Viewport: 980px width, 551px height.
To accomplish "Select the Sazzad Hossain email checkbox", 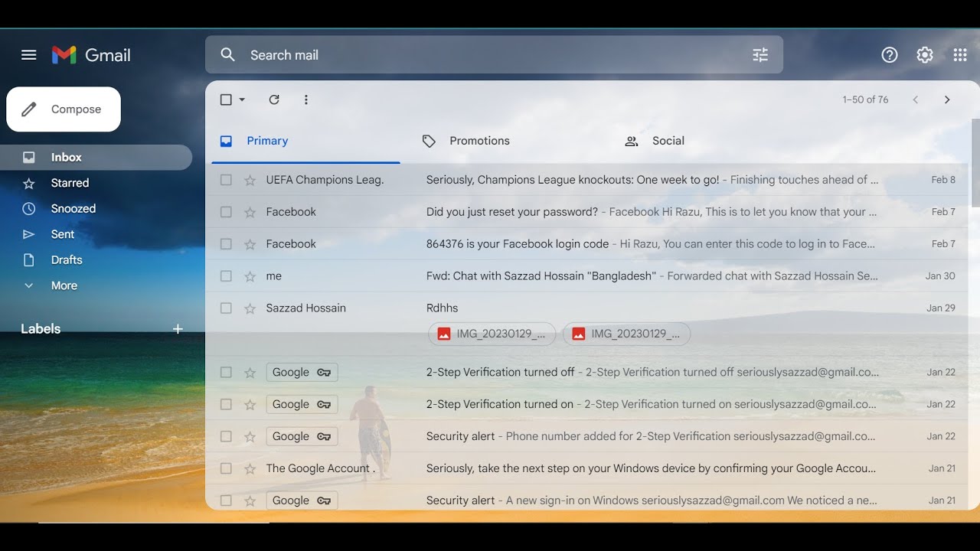I will [226, 308].
